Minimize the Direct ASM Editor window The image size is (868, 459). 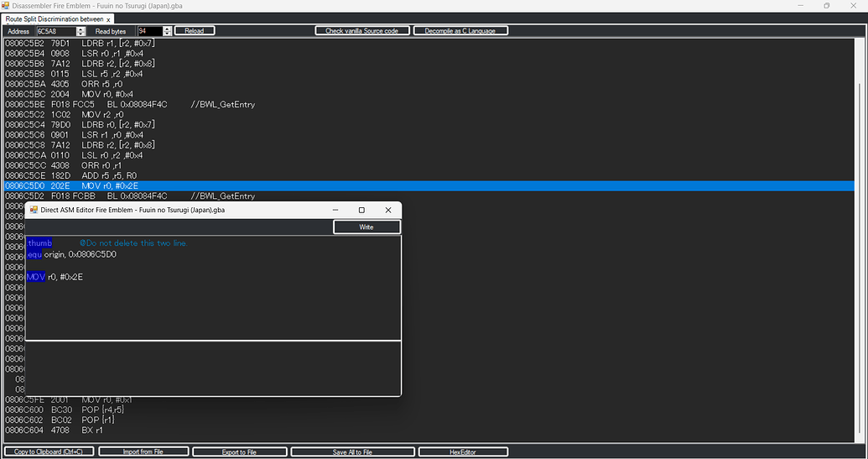click(335, 210)
